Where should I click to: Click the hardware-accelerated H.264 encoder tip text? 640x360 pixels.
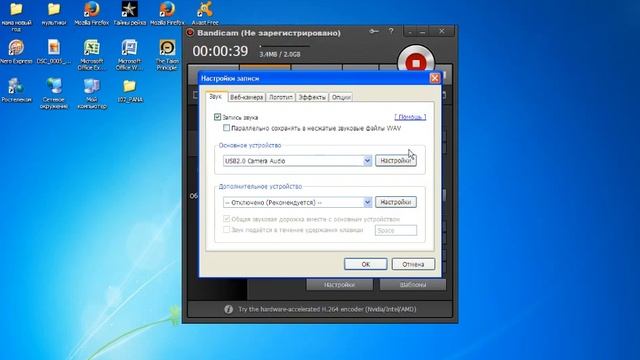pos(327,309)
